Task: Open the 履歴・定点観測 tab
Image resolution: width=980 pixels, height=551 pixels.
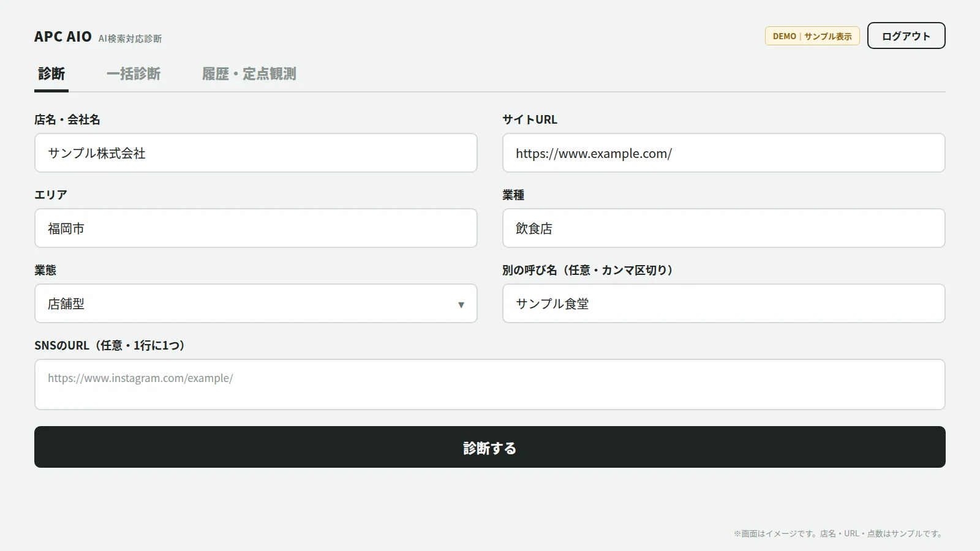Action: [249, 74]
